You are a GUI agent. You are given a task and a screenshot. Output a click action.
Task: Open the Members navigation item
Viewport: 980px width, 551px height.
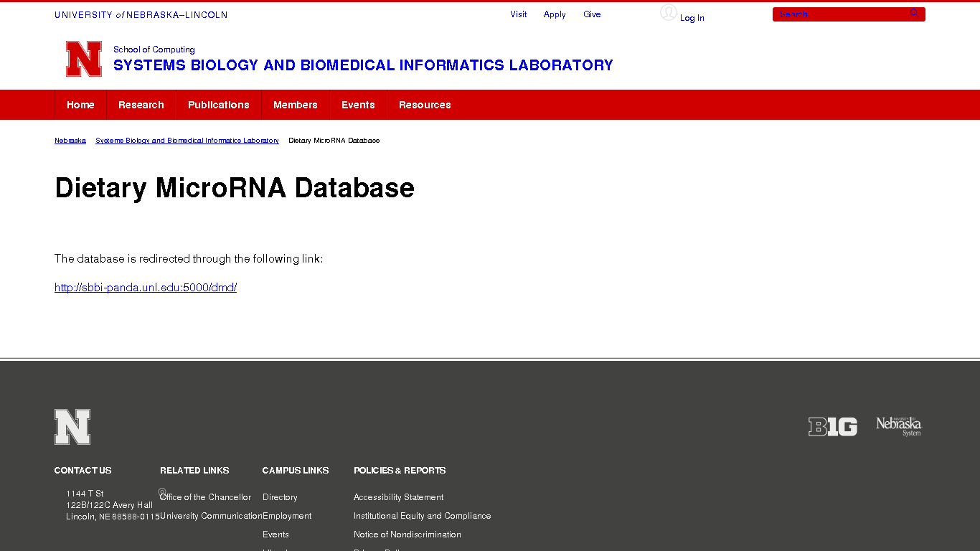coord(296,105)
